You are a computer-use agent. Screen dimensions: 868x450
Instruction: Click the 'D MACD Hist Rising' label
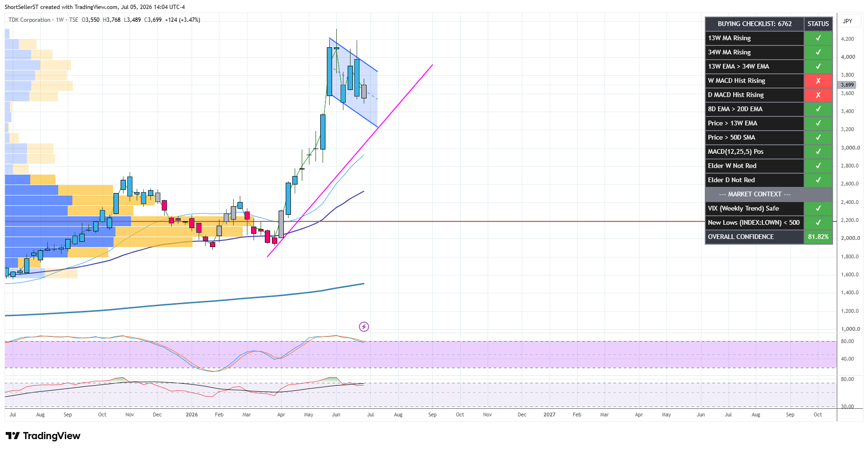click(736, 95)
